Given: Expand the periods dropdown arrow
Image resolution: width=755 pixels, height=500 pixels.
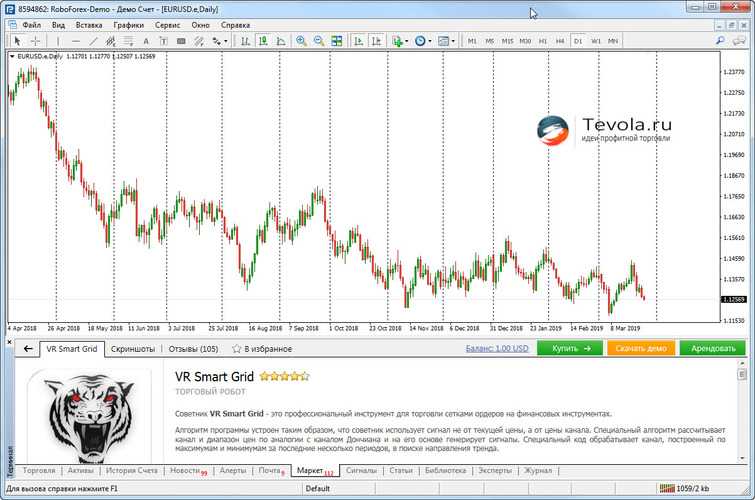Looking at the screenshot, I should point(430,41).
